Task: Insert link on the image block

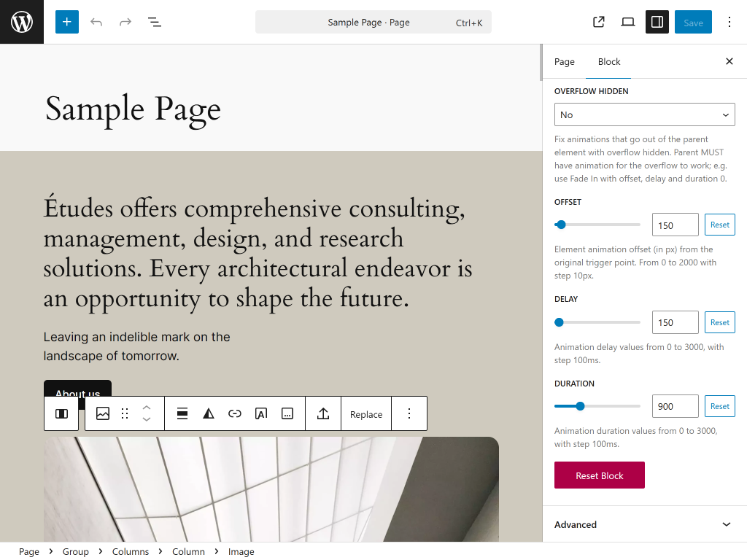Action: [235, 413]
